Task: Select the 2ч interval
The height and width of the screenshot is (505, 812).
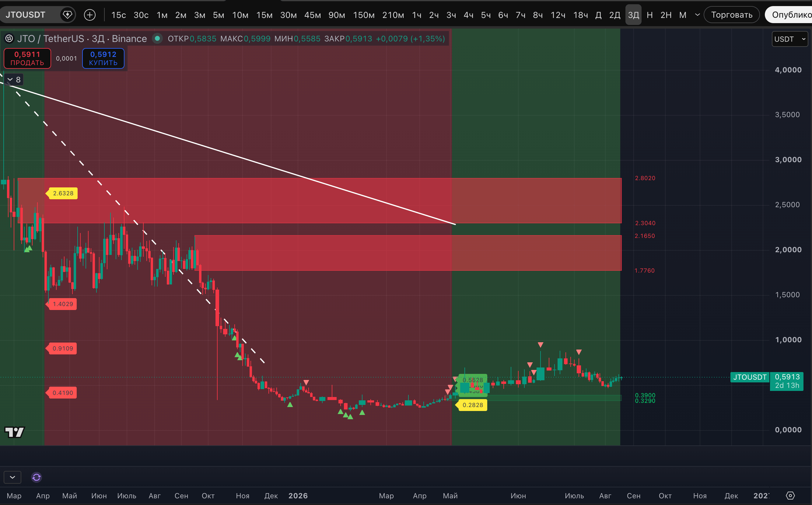Action: coord(434,15)
